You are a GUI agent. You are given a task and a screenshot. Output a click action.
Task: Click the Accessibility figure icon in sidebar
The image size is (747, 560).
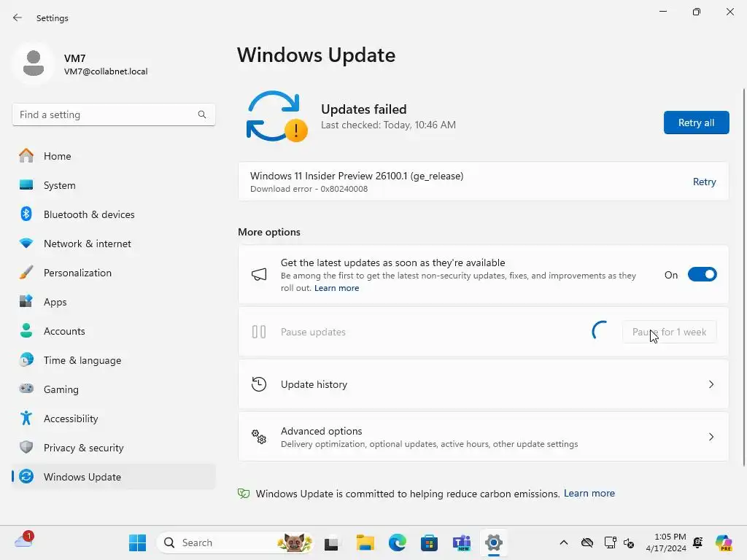(x=26, y=418)
